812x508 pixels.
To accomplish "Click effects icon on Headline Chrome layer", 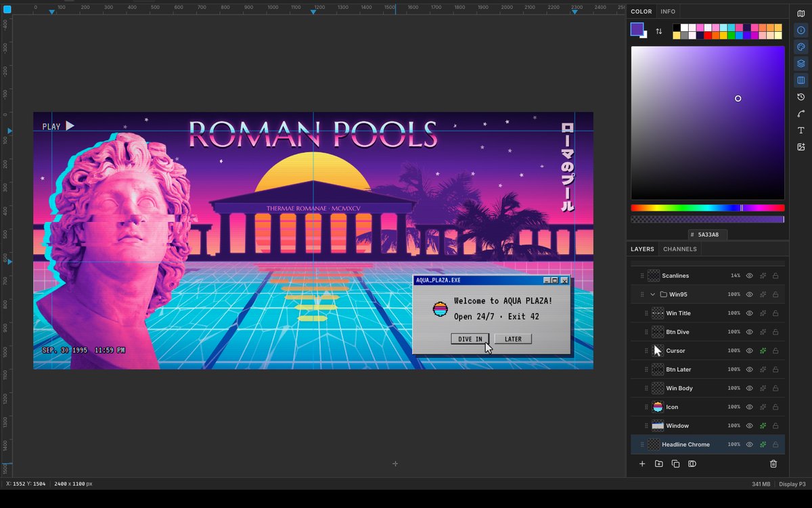I will [x=763, y=444].
